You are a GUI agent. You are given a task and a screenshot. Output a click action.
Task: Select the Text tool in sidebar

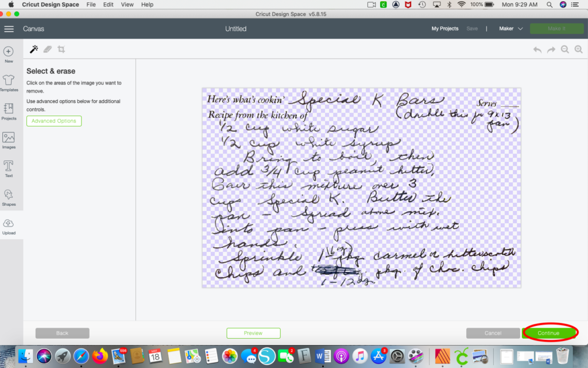9,169
